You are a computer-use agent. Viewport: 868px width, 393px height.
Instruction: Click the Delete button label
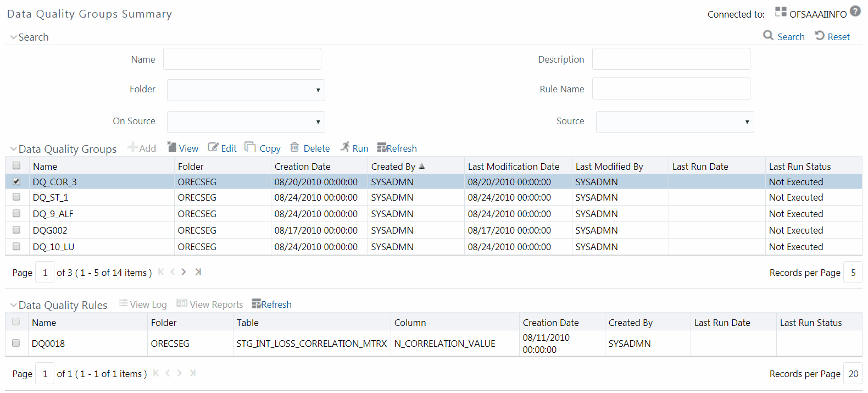[x=317, y=148]
